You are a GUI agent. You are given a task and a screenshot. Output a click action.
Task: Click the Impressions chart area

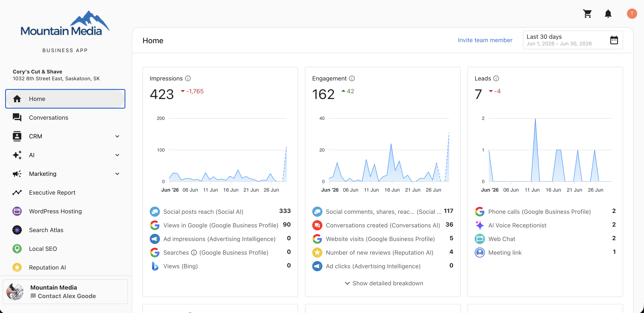(x=228, y=150)
